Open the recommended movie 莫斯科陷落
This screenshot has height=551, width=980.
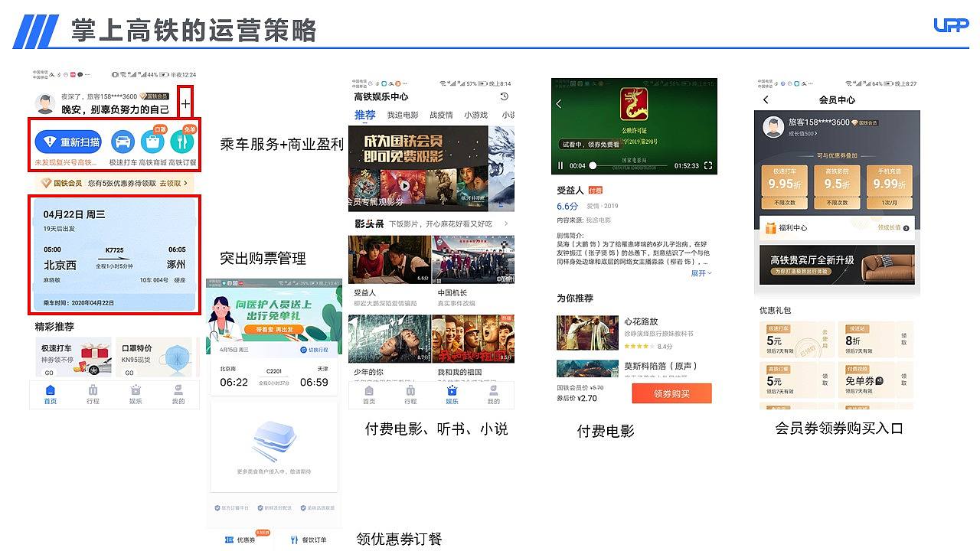pos(635,369)
